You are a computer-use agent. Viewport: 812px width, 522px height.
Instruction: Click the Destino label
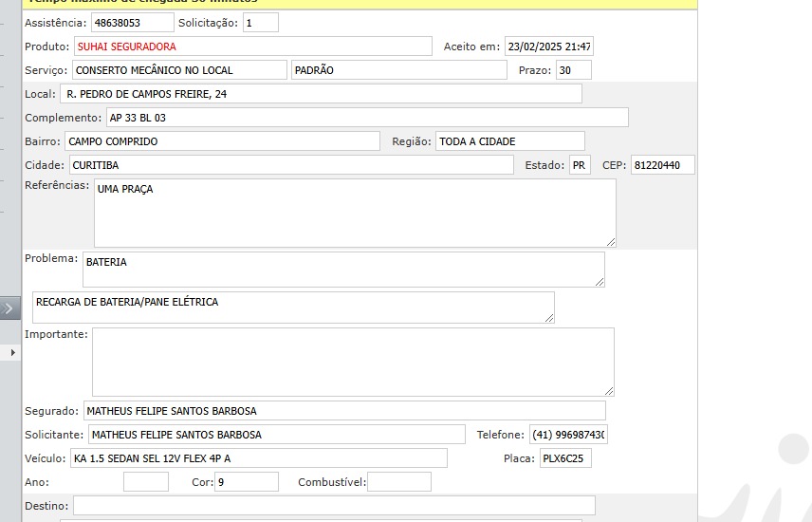pos(46,506)
